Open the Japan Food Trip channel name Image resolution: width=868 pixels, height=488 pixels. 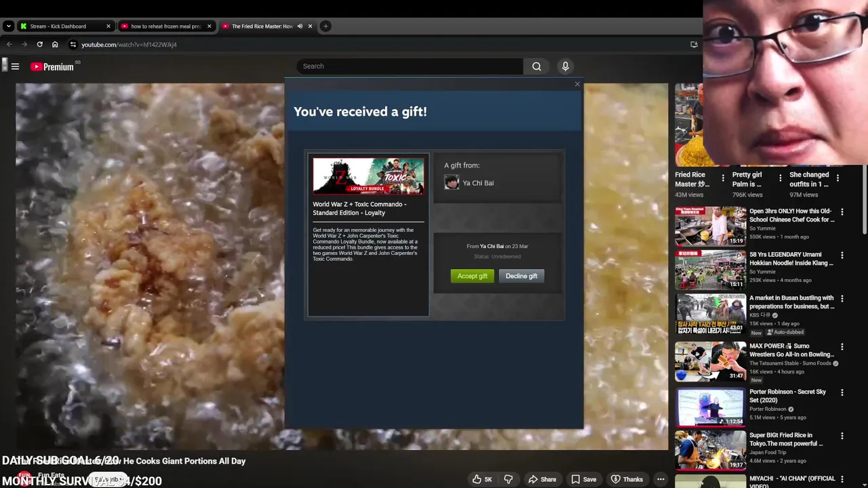769,452
